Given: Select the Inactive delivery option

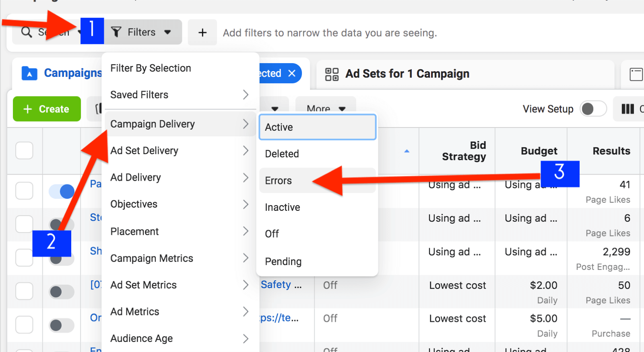Looking at the screenshot, I should 283,207.
